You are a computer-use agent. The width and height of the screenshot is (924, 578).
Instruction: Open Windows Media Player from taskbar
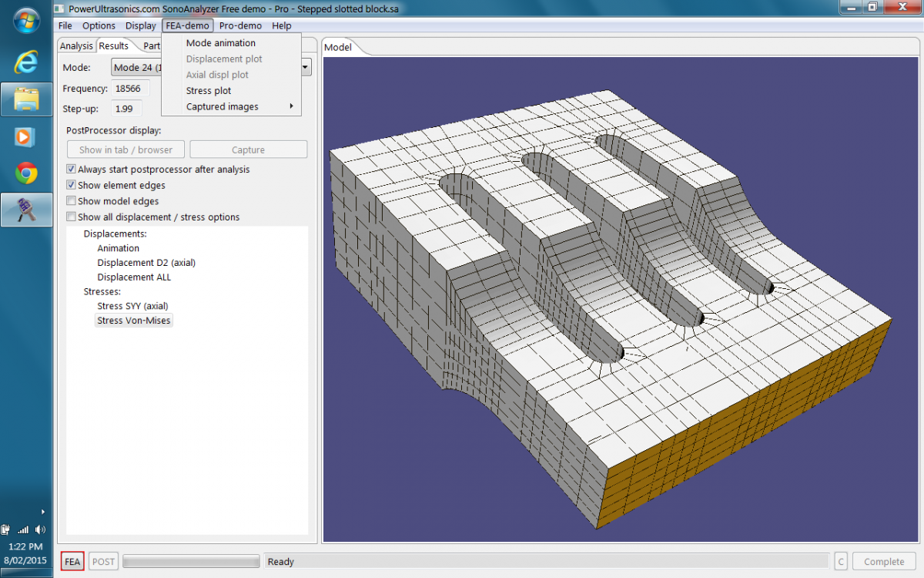(x=26, y=136)
